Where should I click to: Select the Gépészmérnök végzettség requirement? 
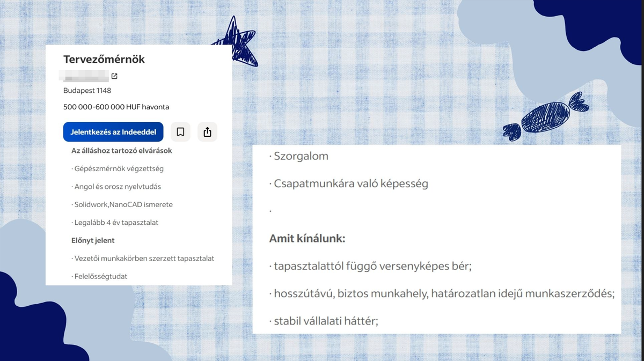click(x=118, y=168)
